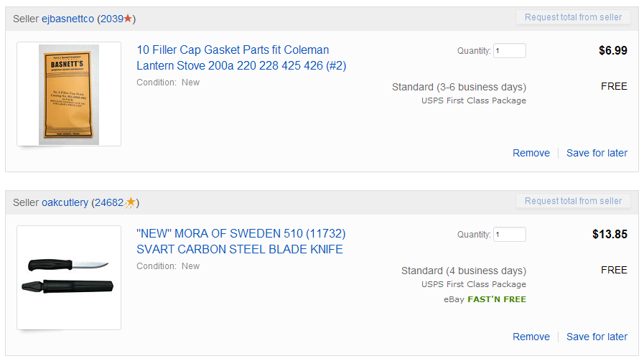This screenshot has height=361, width=644.
Task: Request total from seller oakcutlery
Action: pyautogui.click(x=572, y=201)
